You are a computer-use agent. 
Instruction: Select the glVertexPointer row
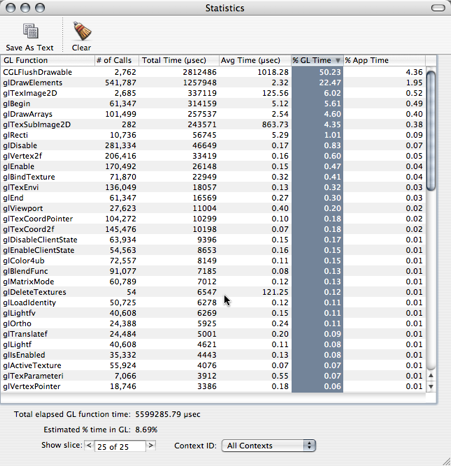[x=213, y=387]
